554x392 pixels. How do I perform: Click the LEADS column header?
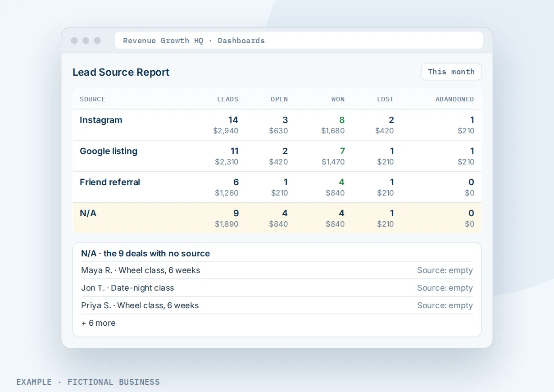click(227, 99)
